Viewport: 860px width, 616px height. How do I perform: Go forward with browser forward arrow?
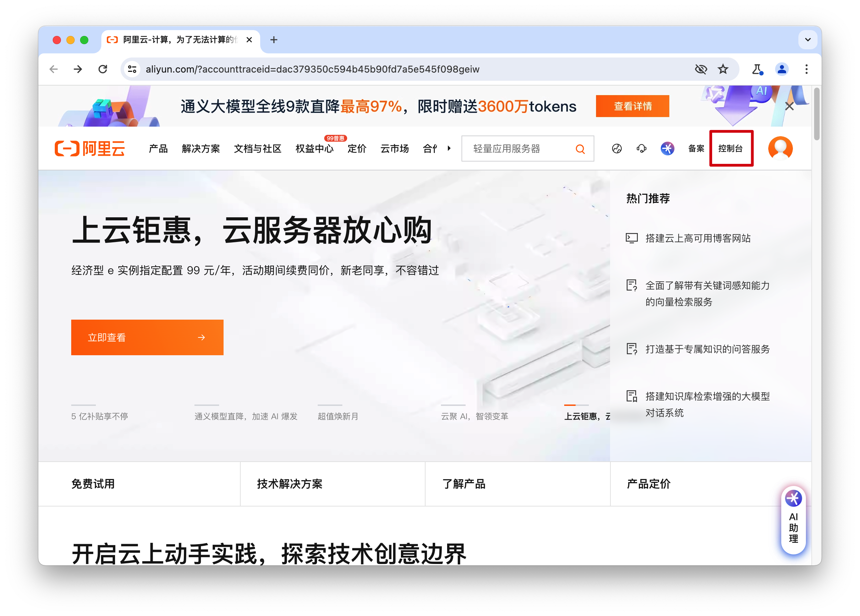pos(78,69)
